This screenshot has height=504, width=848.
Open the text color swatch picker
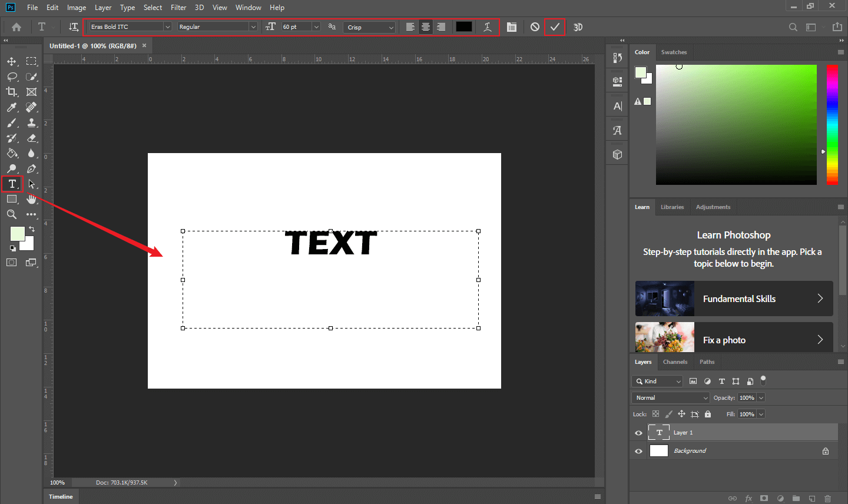pyautogui.click(x=463, y=26)
